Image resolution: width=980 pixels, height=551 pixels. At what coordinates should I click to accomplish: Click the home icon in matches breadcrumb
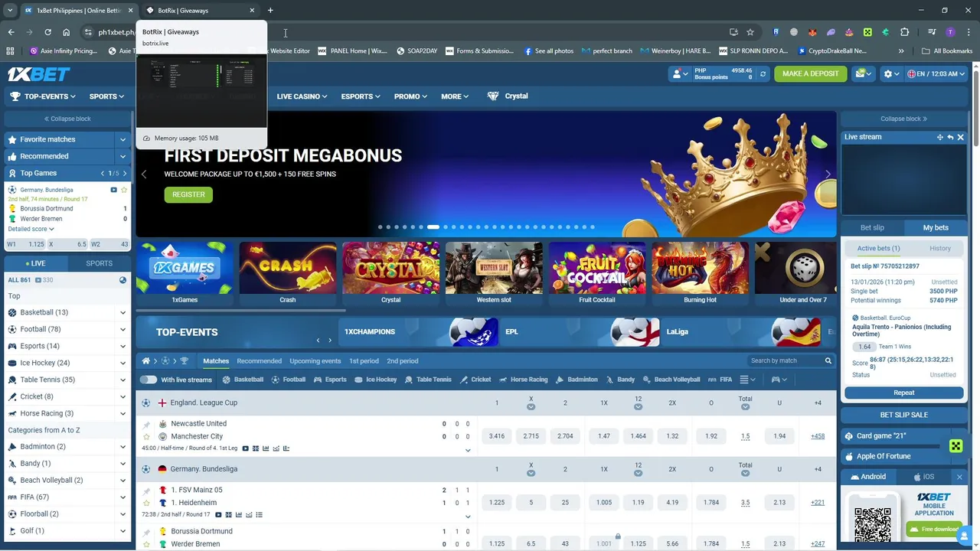[x=146, y=360]
